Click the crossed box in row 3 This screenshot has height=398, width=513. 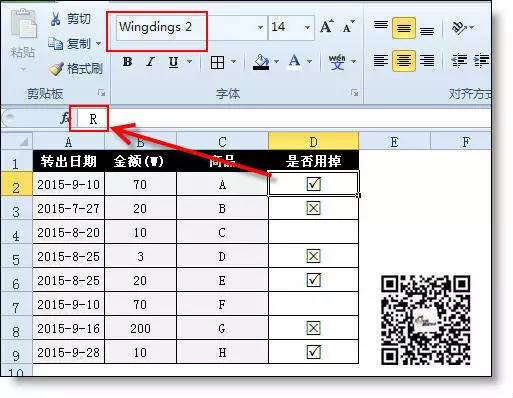tap(314, 208)
